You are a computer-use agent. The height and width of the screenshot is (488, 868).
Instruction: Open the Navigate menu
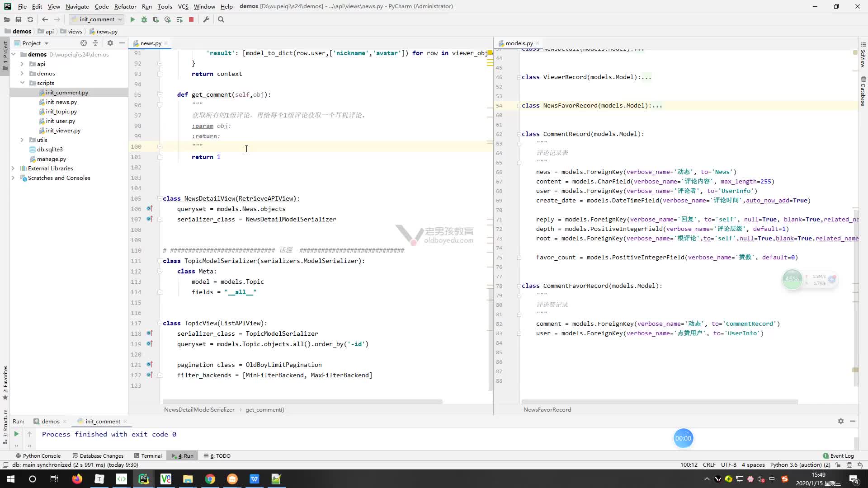pyautogui.click(x=77, y=6)
